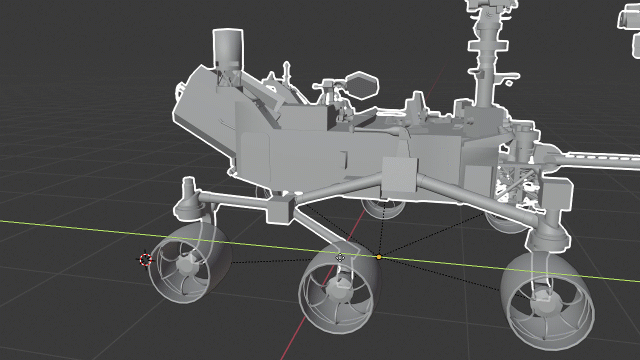Select the middle rover wheel

(340, 288)
